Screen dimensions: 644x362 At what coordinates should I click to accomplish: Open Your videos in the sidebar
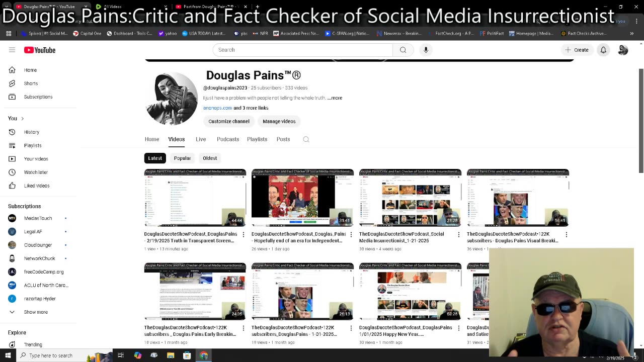coord(39,159)
